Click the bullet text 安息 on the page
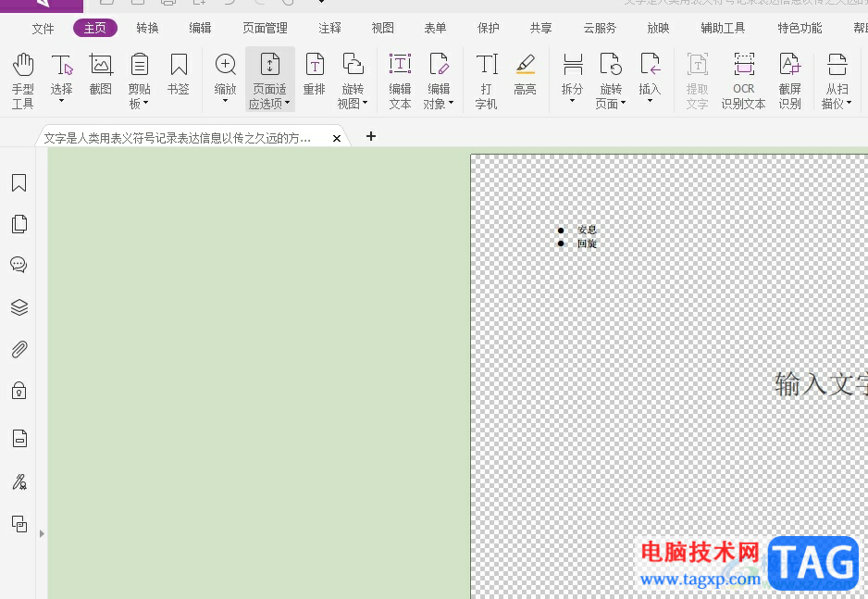 pyautogui.click(x=587, y=230)
